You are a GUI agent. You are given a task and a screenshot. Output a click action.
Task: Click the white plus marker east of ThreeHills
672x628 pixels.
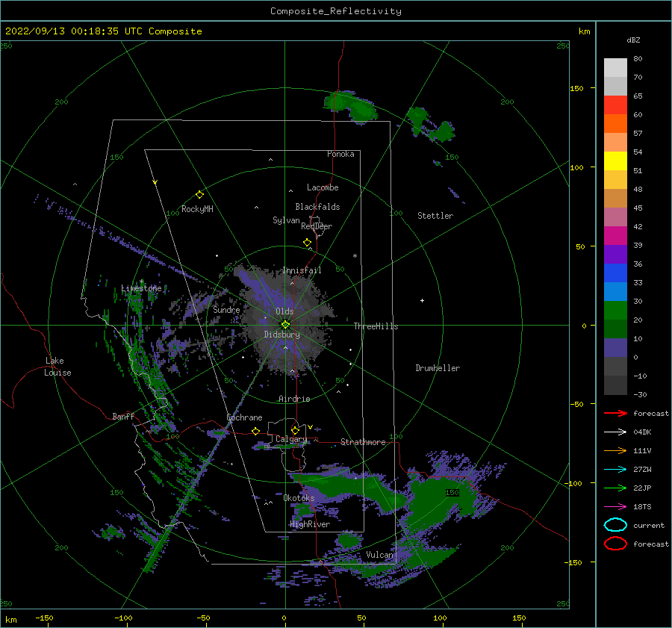[x=422, y=300]
